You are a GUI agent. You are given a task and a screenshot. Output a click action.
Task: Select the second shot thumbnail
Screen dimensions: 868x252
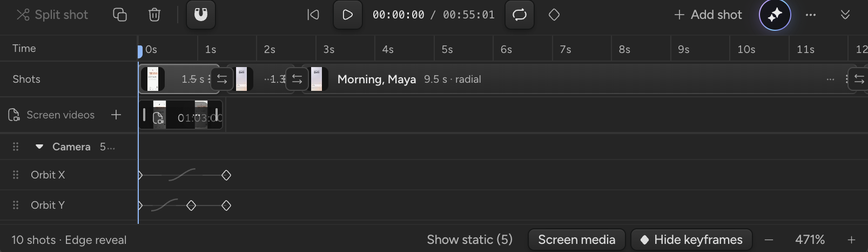[x=241, y=79]
